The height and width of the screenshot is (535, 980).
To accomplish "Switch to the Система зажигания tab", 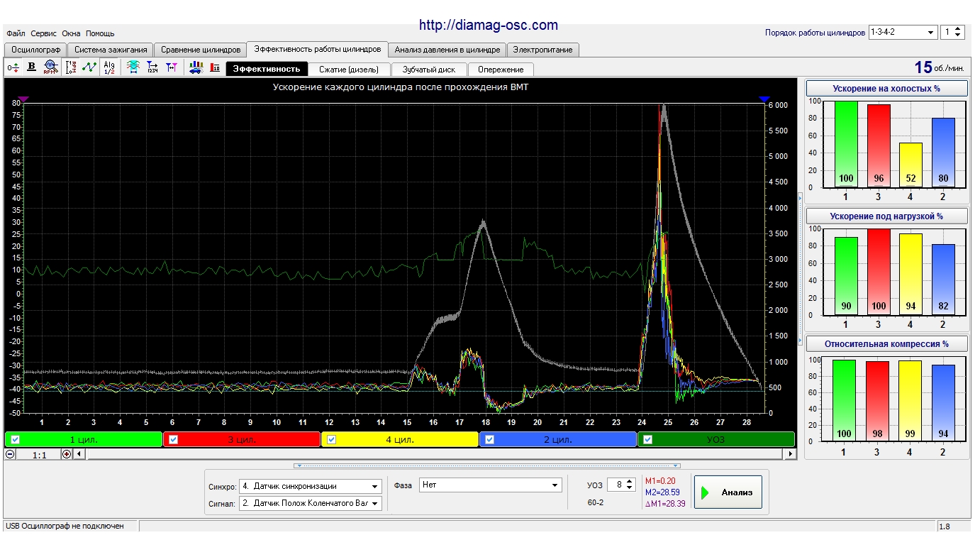I will 111,50.
